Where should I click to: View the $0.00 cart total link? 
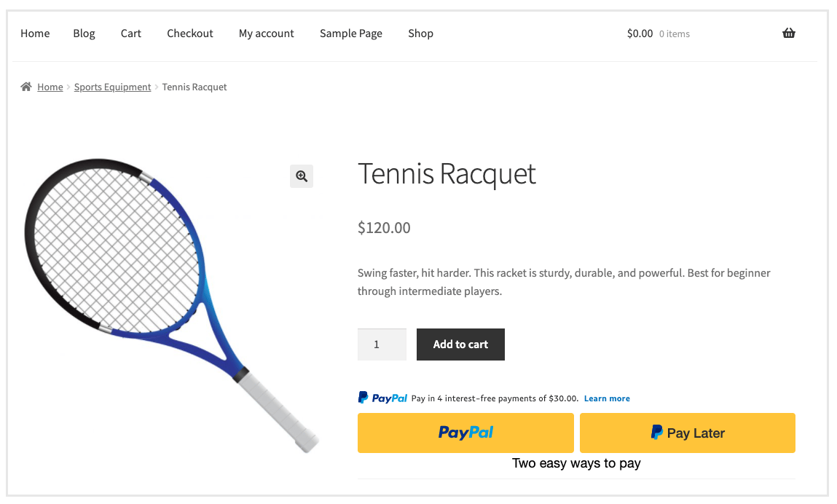click(x=640, y=34)
